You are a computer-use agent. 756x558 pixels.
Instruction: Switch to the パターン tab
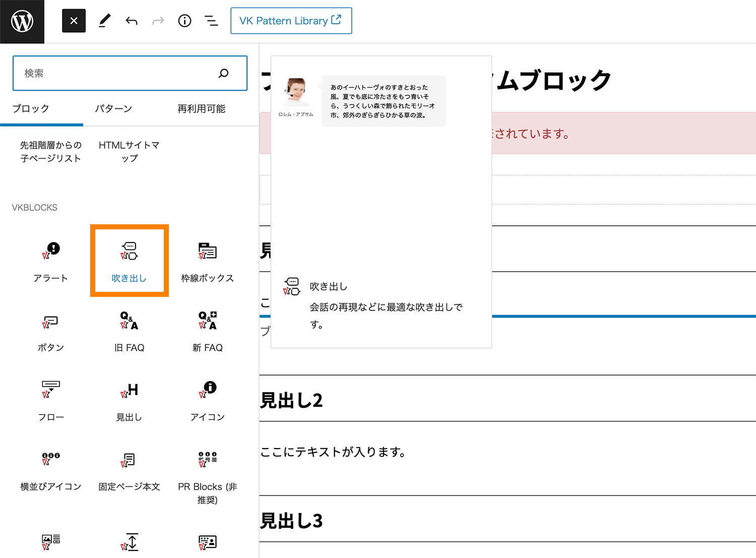point(113,108)
